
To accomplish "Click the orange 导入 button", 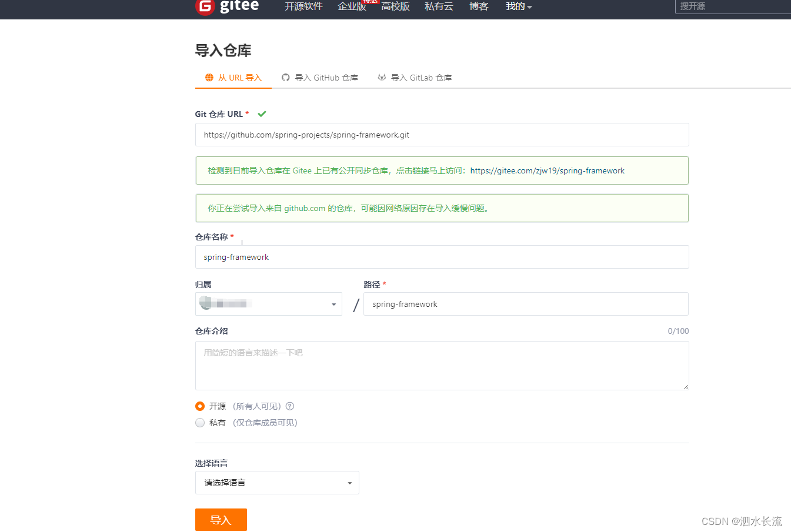I will 221,520.
